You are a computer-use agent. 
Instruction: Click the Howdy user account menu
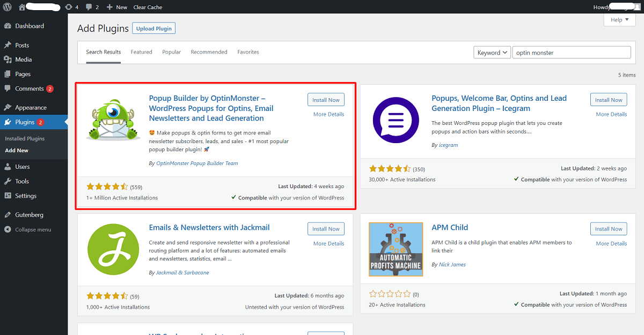coord(617,7)
